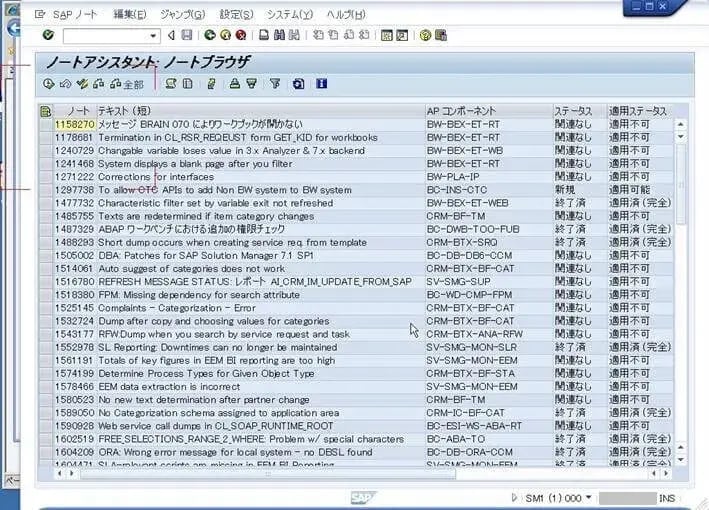Click the next page icon
The height and width of the screenshot is (510, 709).
[349, 35]
